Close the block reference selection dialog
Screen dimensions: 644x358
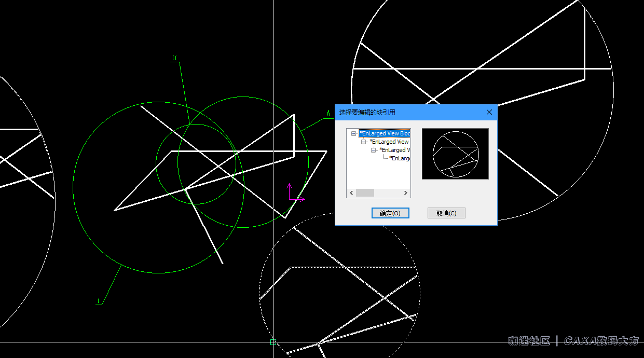click(x=489, y=112)
